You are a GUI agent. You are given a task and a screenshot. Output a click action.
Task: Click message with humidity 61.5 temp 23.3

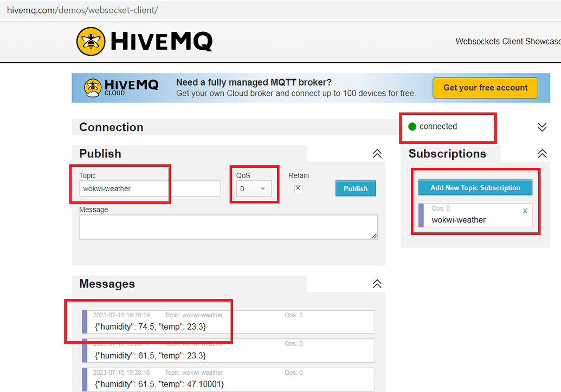228,350
